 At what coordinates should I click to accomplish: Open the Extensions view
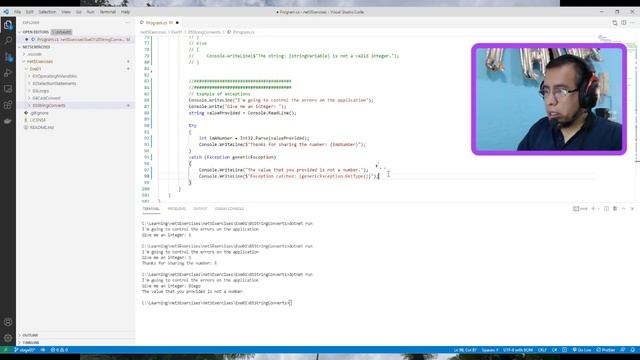pos(8,105)
